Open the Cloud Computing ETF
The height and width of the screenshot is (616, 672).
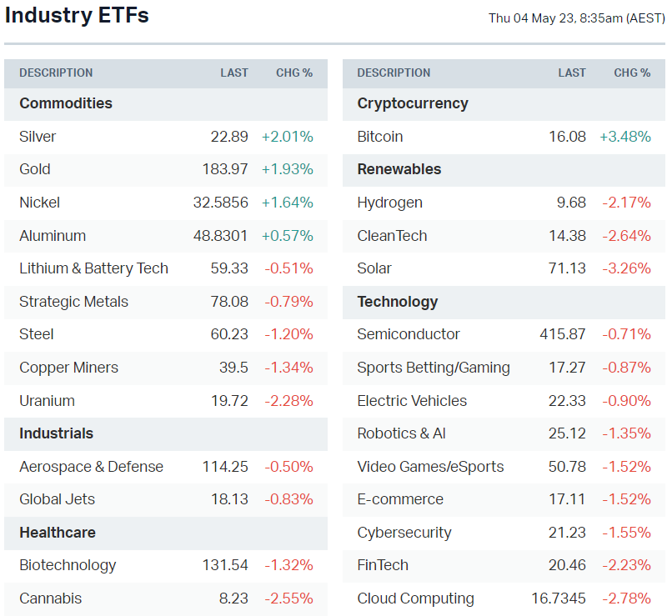tap(415, 598)
